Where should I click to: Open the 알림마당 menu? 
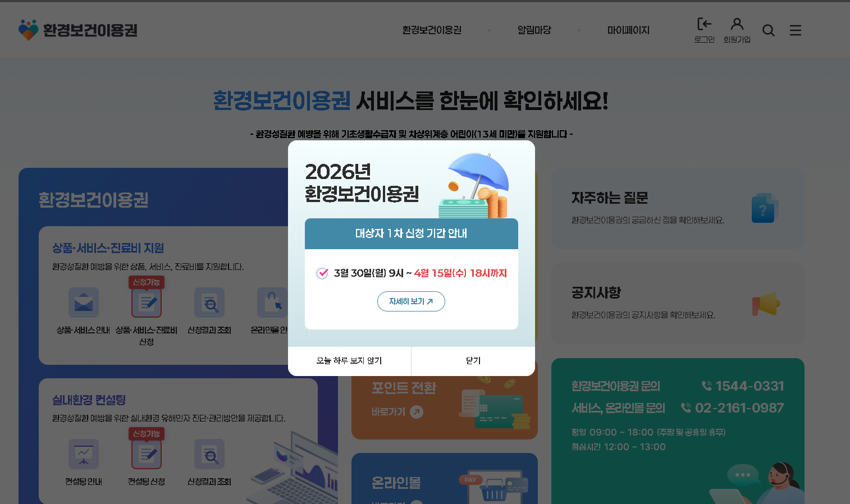(x=534, y=30)
